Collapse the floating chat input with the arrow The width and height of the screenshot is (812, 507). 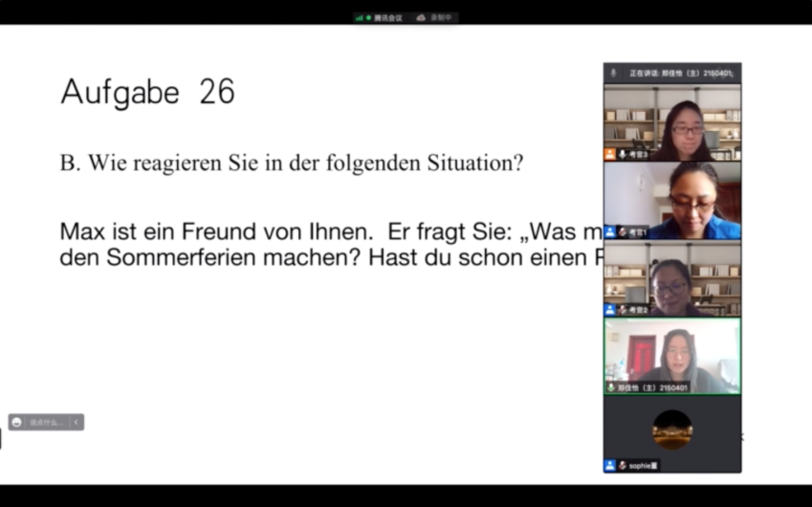(77, 422)
